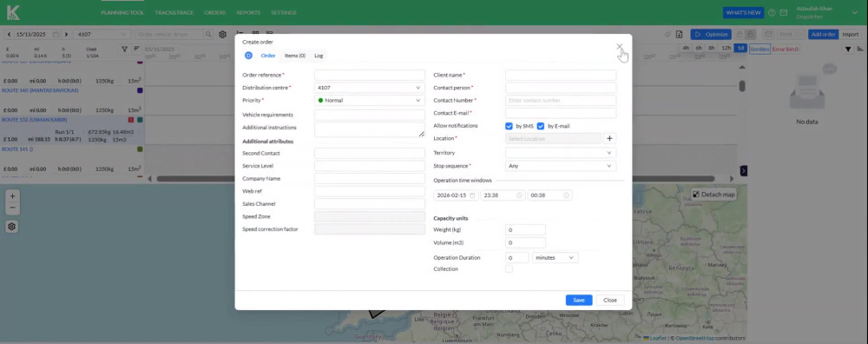The width and height of the screenshot is (868, 344).
Task: Click Route 141 green color swatch
Action: (140, 149)
